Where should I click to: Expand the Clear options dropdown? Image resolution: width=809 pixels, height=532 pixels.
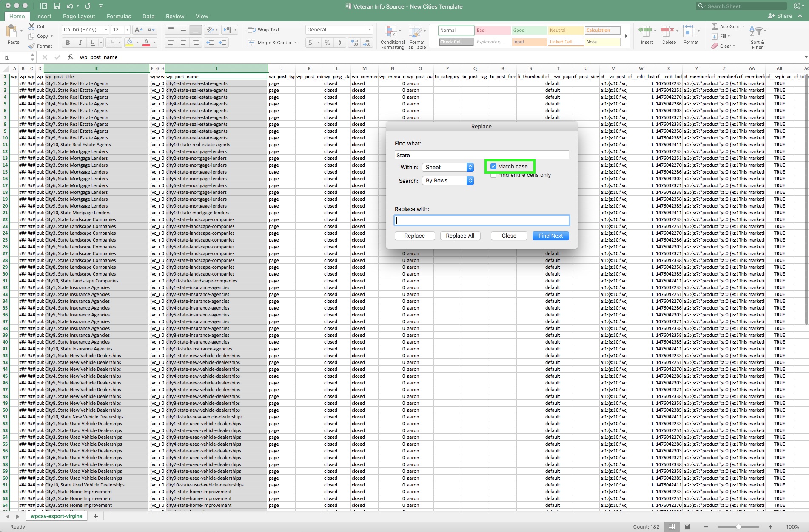pos(734,46)
